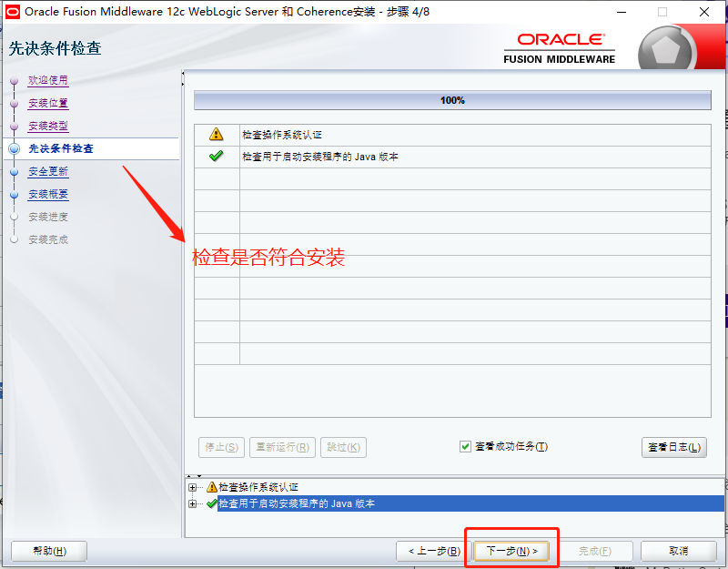Open the 安全更新 step
The width and height of the screenshot is (728, 569).
click(48, 171)
